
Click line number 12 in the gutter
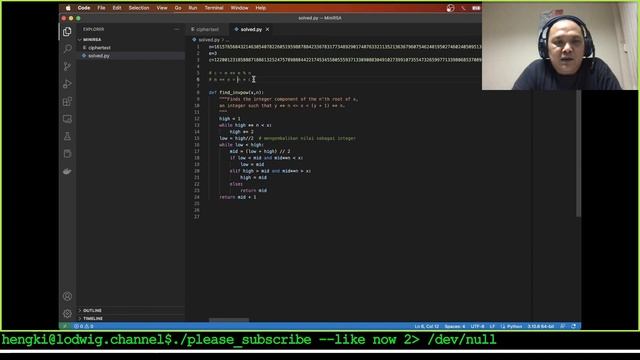pyautogui.click(x=197, y=119)
